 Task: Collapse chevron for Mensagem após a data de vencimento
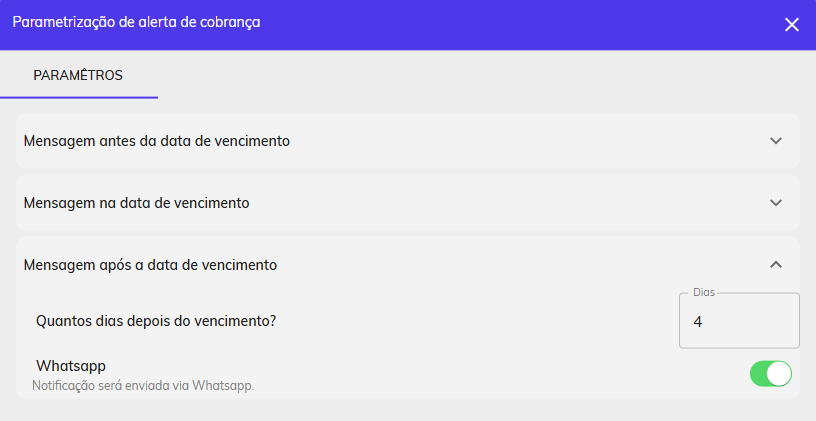(x=775, y=264)
